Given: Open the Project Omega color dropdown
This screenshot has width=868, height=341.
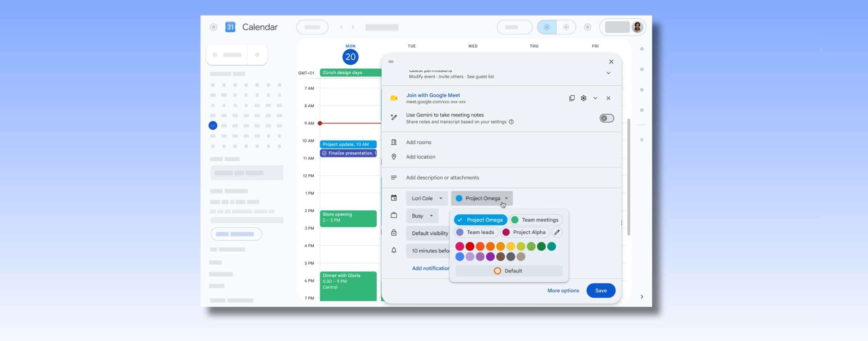Looking at the screenshot, I should coord(482,198).
